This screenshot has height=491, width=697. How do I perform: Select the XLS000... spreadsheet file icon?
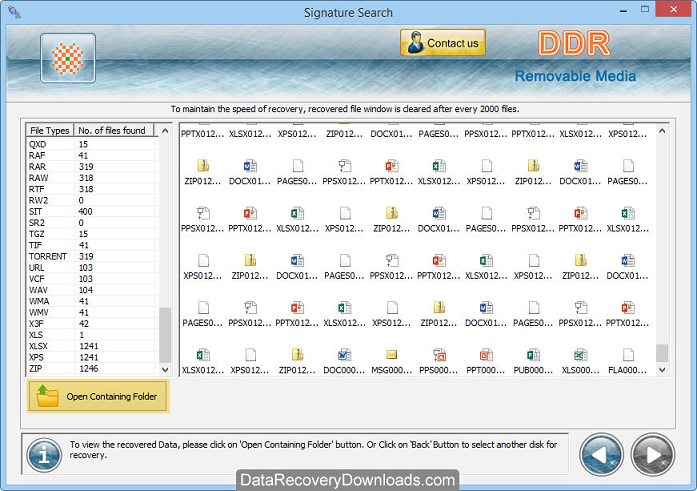[x=580, y=355]
